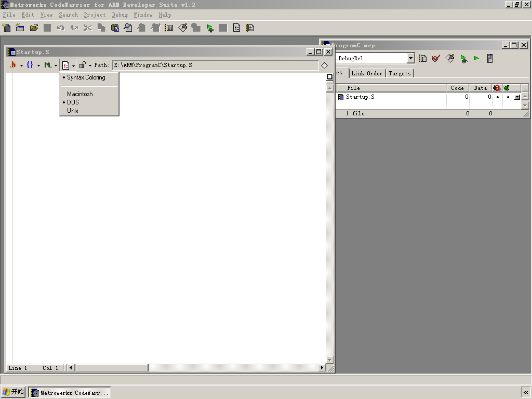Open target settings in ProgramC.mcp toolbar
The width and height of the screenshot is (532, 399).
(x=422, y=58)
